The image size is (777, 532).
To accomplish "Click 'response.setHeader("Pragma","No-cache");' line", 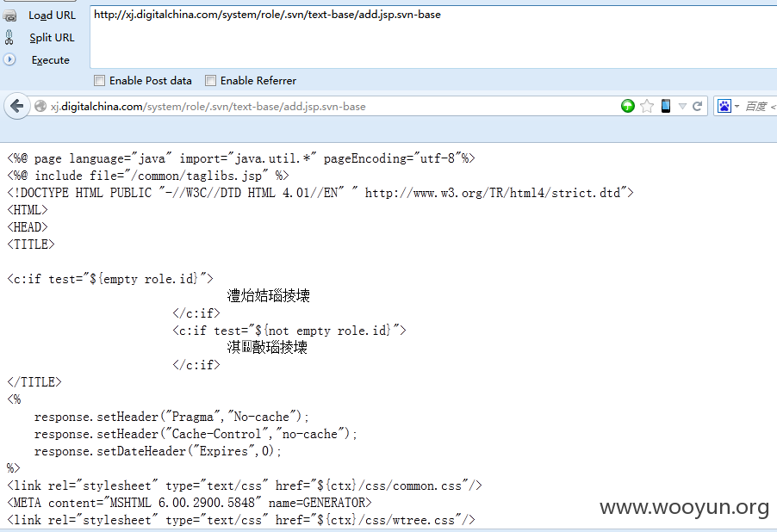I will (x=171, y=417).
